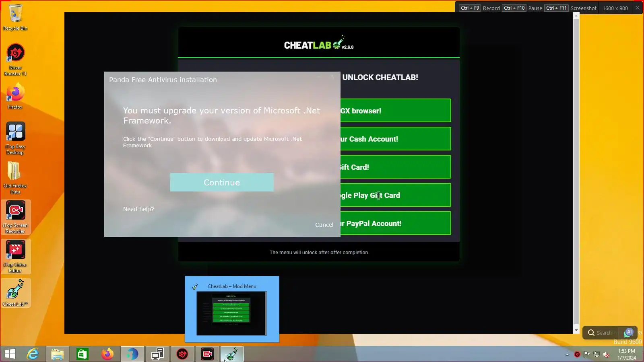The height and width of the screenshot is (362, 644).
Task: Click 'The menu will unlock after offer completion.' text
Action: [319, 253]
